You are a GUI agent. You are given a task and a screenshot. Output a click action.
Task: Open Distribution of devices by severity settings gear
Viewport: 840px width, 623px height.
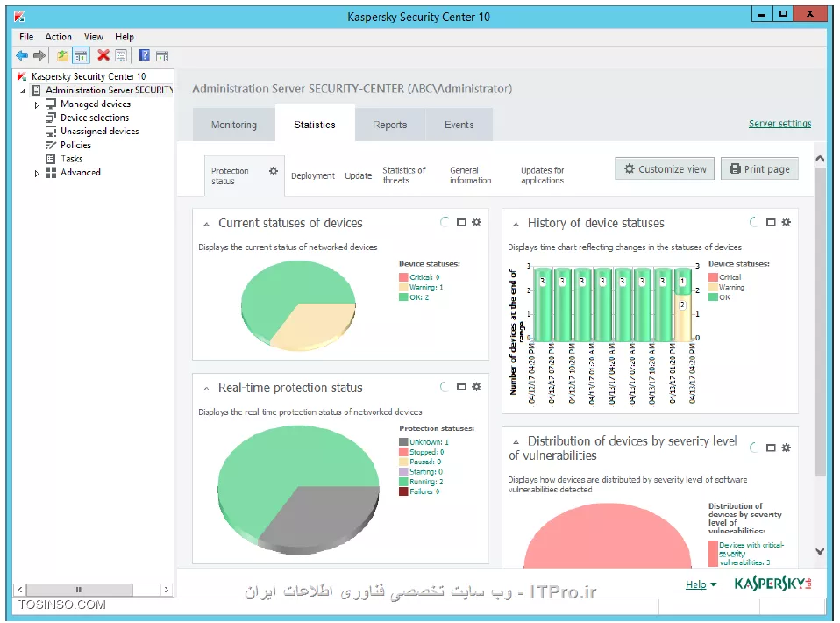786,448
